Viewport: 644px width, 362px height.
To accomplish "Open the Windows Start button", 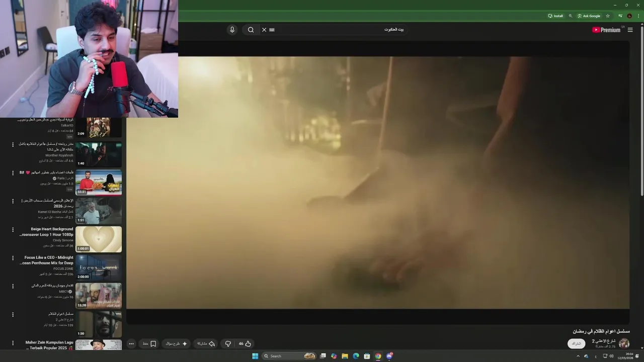I will 255,356.
